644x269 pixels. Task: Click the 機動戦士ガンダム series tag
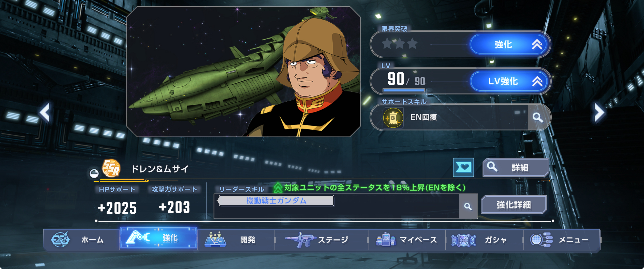(276, 201)
